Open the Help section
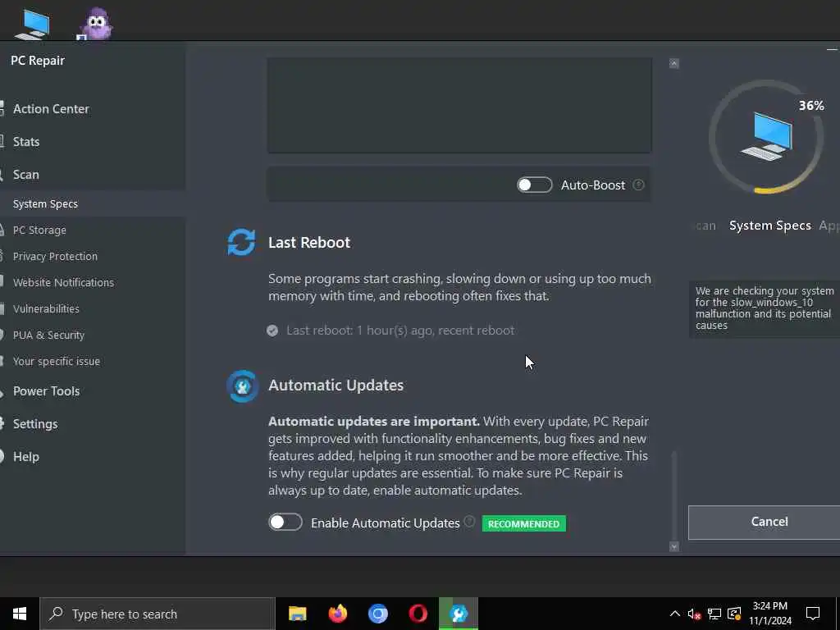 tap(25, 456)
